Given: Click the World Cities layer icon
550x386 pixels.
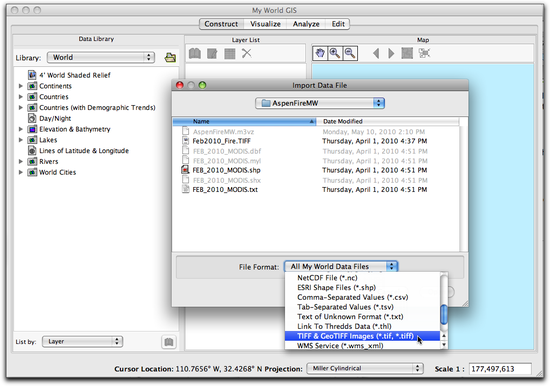Looking at the screenshot, I should tap(32, 172).
